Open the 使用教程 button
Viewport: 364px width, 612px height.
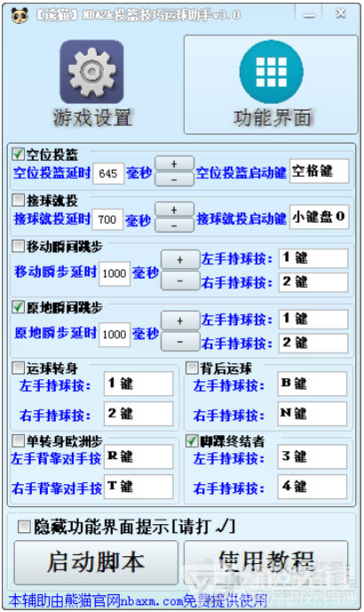pos(265,562)
